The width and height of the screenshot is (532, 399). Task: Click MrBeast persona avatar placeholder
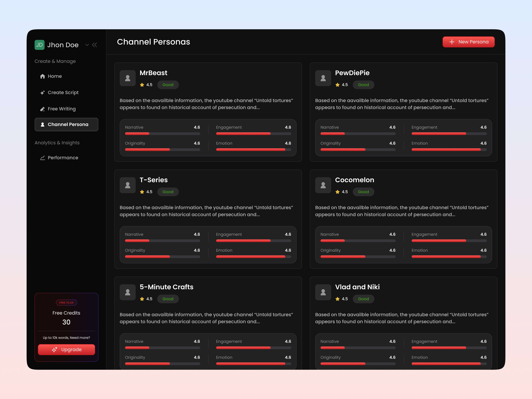pos(128,78)
